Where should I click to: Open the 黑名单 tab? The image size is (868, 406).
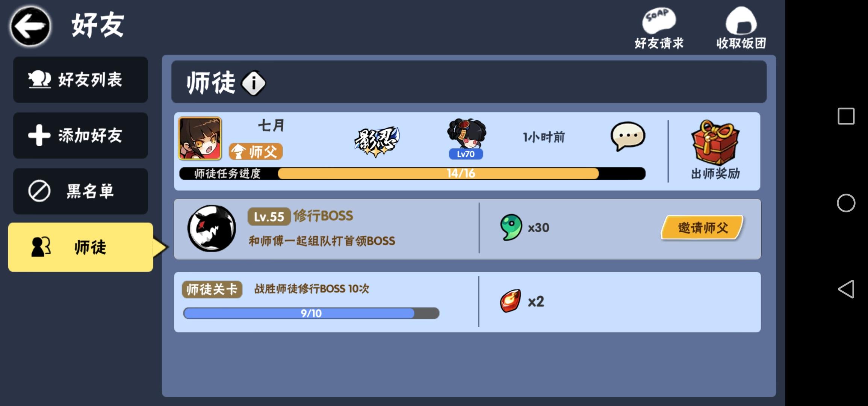click(x=80, y=191)
